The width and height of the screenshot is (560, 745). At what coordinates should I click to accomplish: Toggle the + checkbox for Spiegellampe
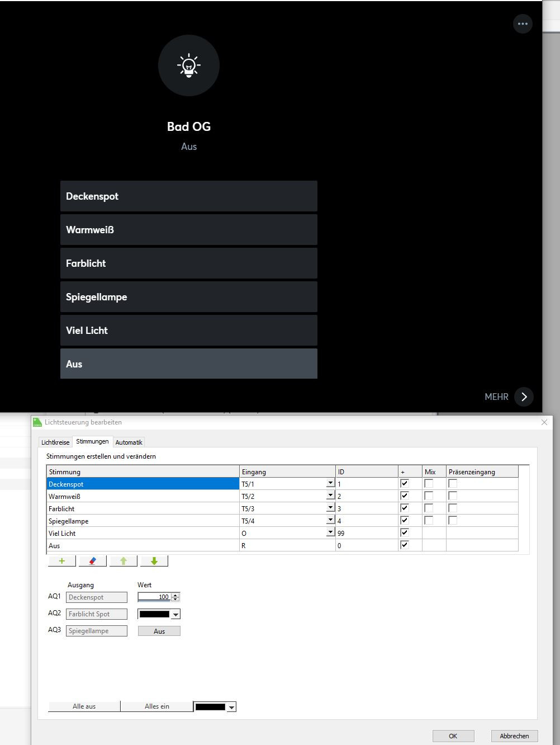pyautogui.click(x=405, y=520)
